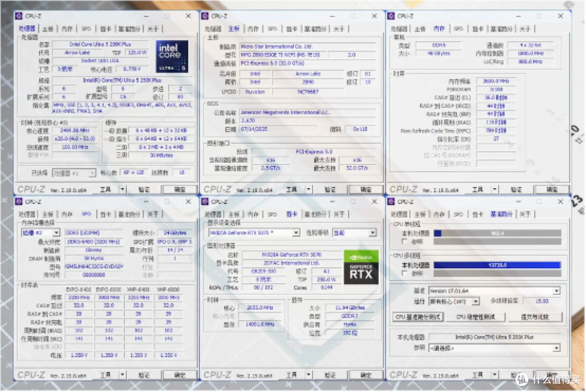Tick the multi-thread 参考 checkbox in the benchmark window
Viewport: 586px width, 392px height.
pos(404,274)
